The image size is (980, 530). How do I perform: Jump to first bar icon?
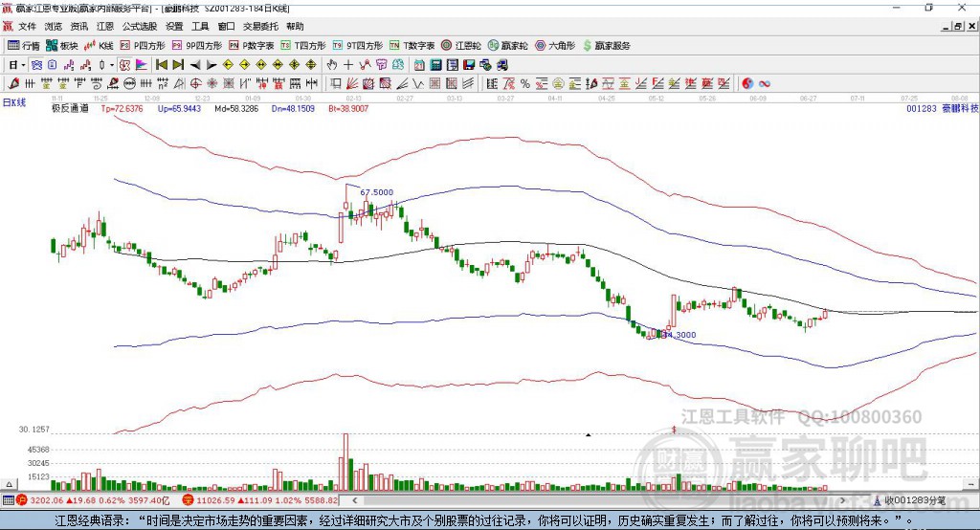pos(161,65)
